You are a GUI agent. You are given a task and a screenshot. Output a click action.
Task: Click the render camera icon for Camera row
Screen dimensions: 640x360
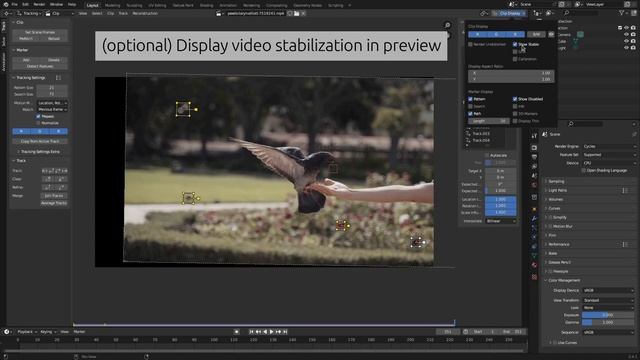tap(633, 34)
